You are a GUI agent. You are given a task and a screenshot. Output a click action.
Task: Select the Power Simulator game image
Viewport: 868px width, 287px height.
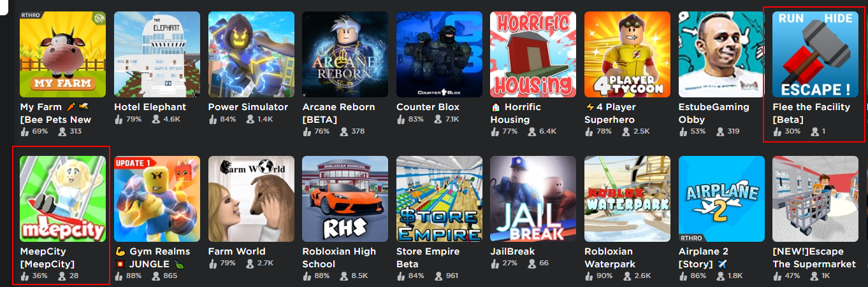(251, 55)
